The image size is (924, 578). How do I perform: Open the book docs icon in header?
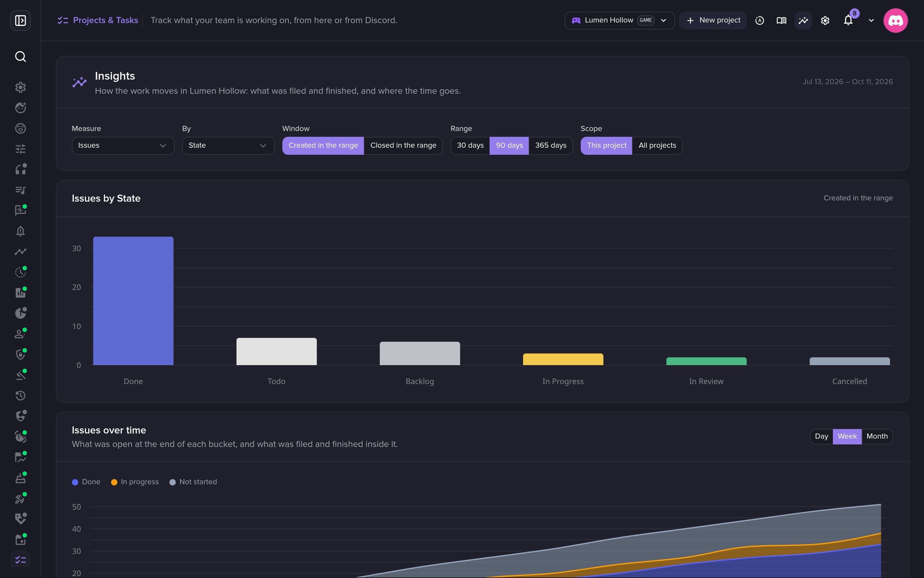(781, 20)
